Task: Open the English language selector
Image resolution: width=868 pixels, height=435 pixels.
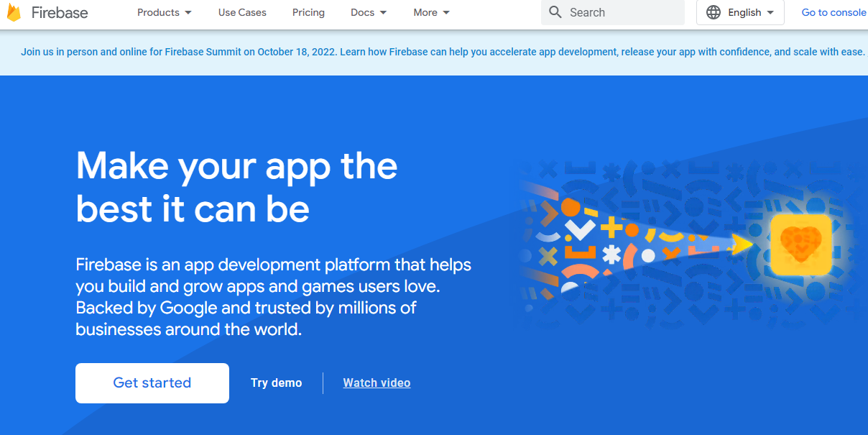Action: (740, 12)
